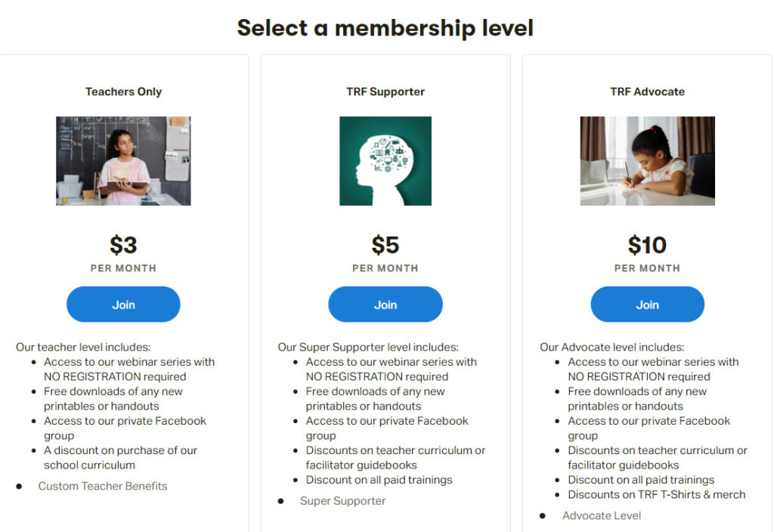Click 'Our teacher level includes' text
This screenshot has width=774, height=532.
(x=83, y=347)
